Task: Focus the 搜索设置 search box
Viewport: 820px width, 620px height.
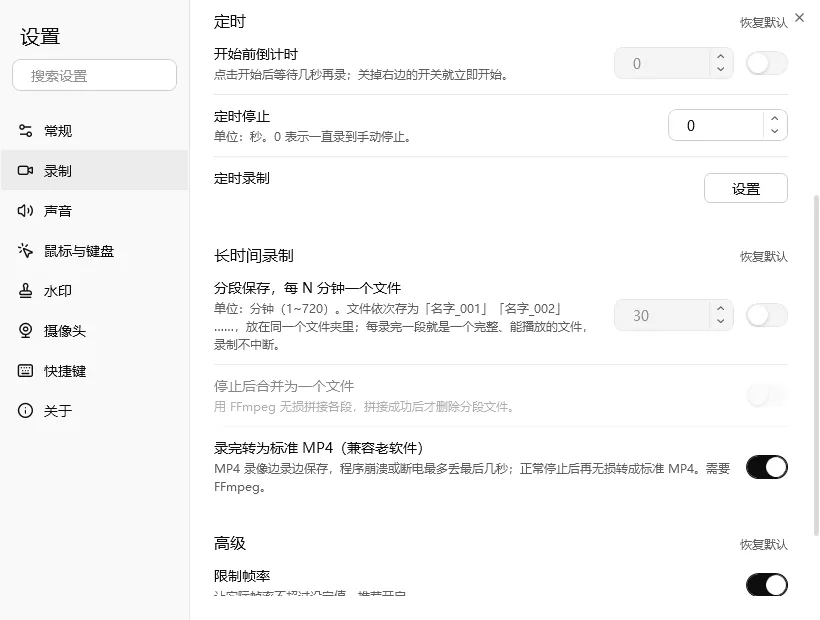Action: [94, 75]
